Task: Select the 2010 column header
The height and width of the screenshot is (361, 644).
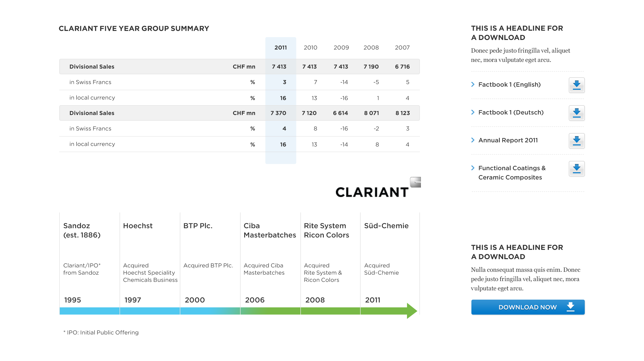Action: tap(310, 47)
